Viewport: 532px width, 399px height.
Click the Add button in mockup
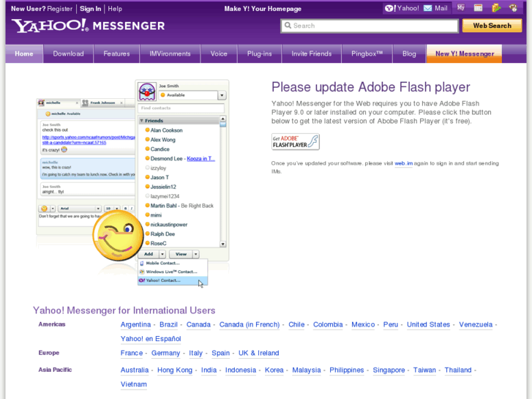149,254
